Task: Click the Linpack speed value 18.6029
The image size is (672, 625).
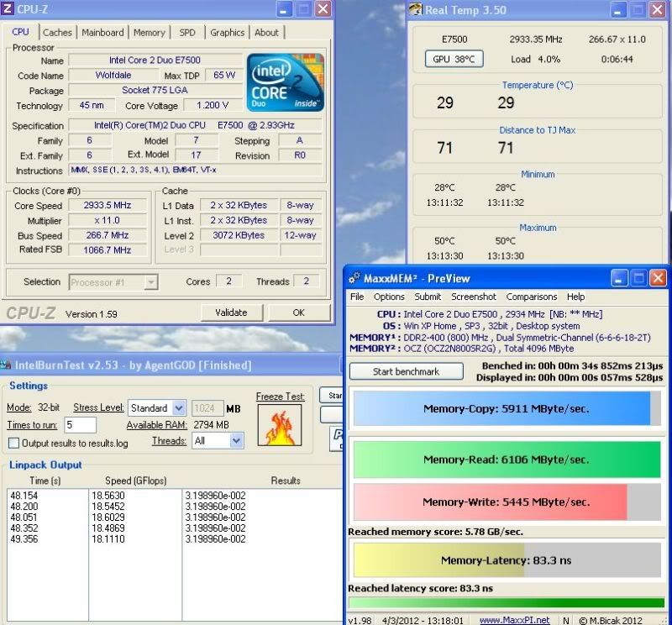Action: click(x=108, y=517)
